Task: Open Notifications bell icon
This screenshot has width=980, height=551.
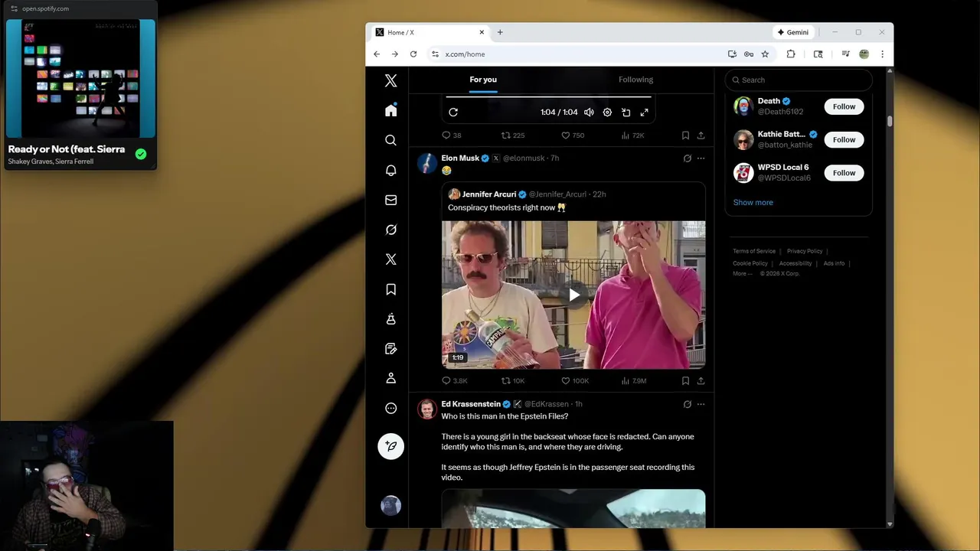Action: point(390,170)
